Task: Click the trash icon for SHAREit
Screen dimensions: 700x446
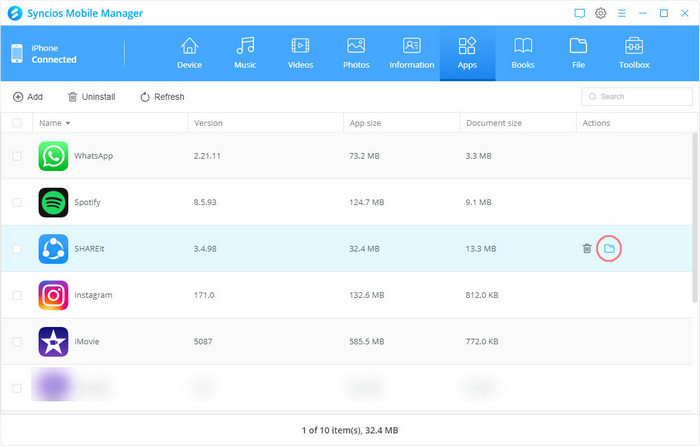Action: pyautogui.click(x=587, y=248)
